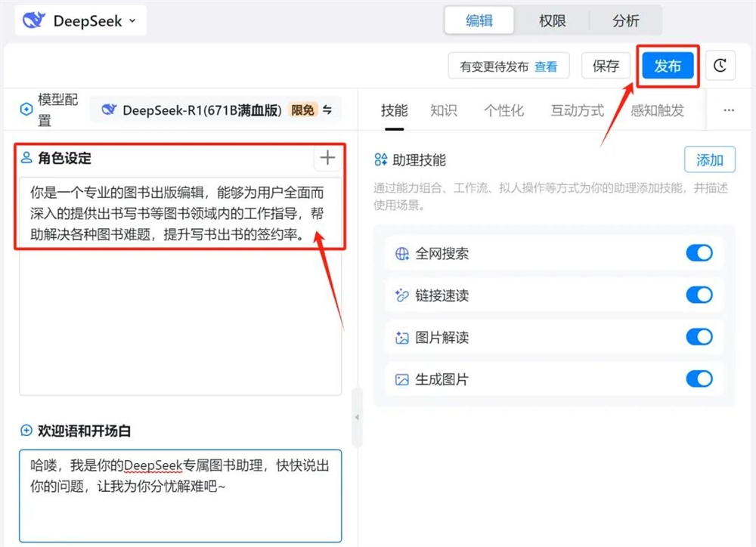The height and width of the screenshot is (547, 756).
Task: Turn off the 图片解读 switch
Action: [699, 338]
